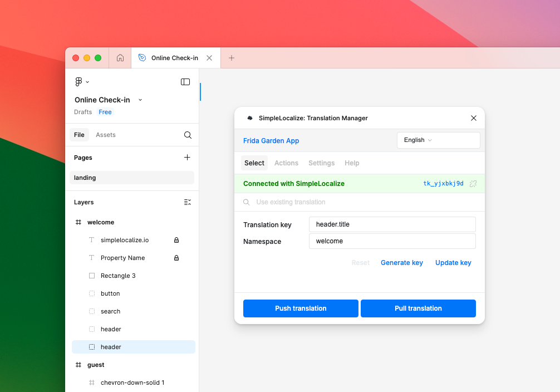Select the search layer

[x=134, y=312]
